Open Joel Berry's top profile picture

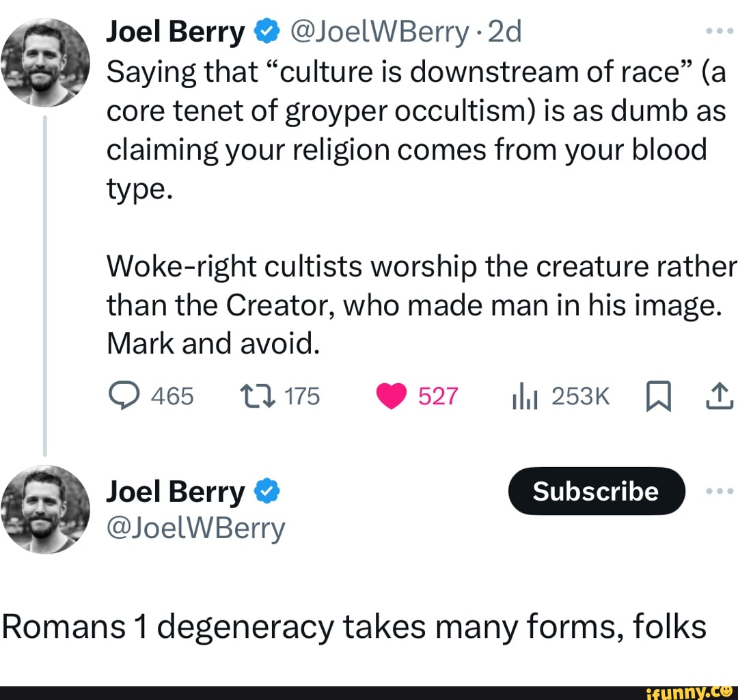(45, 61)
